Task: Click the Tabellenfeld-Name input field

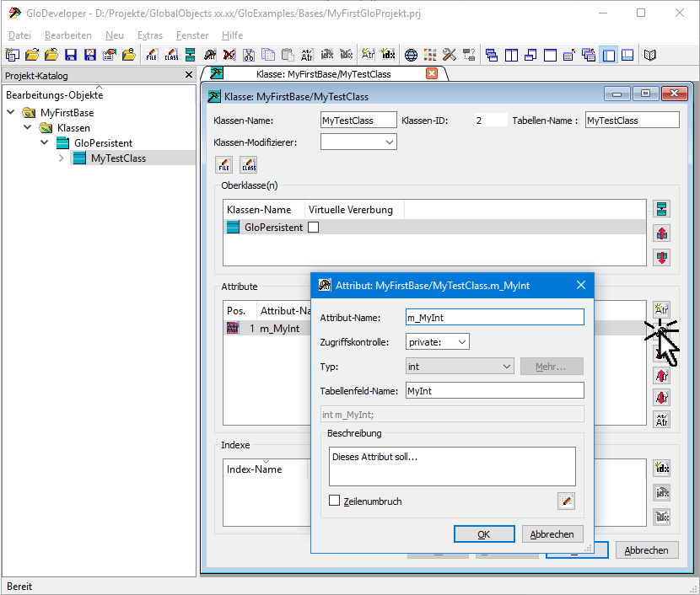Action: pos(495,391)
